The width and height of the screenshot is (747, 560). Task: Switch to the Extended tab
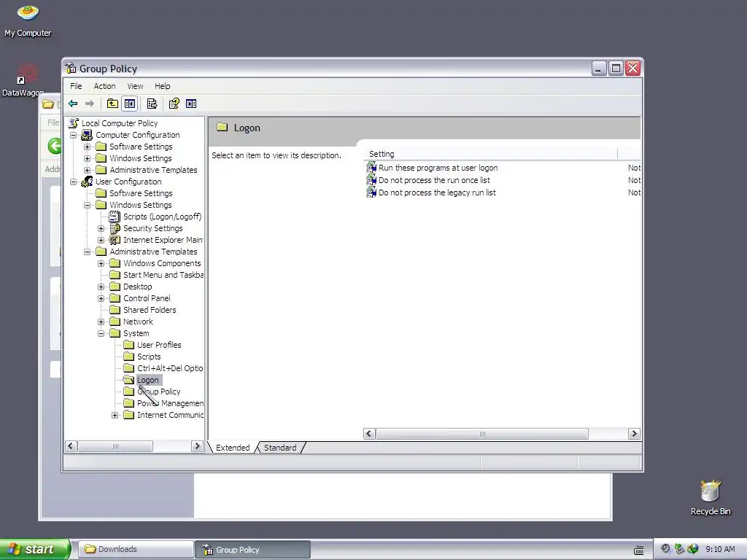click(x=233, y=448)
